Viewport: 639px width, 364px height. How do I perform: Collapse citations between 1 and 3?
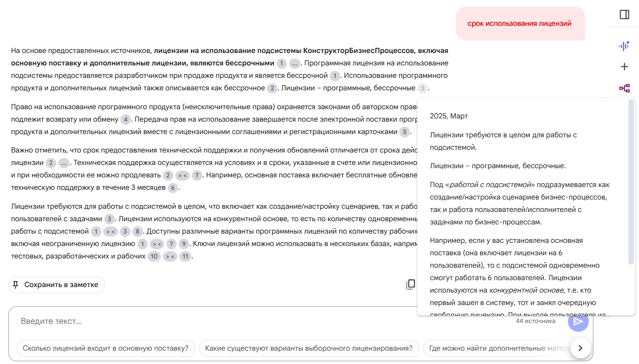111,232
